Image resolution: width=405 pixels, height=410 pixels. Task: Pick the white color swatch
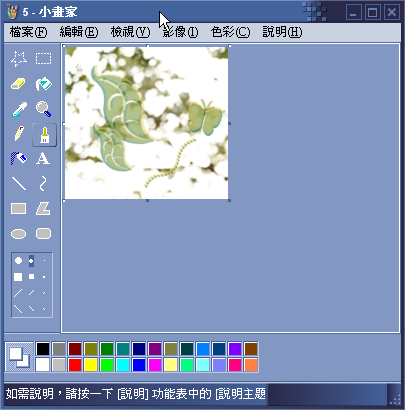click(x=43, y=365)
